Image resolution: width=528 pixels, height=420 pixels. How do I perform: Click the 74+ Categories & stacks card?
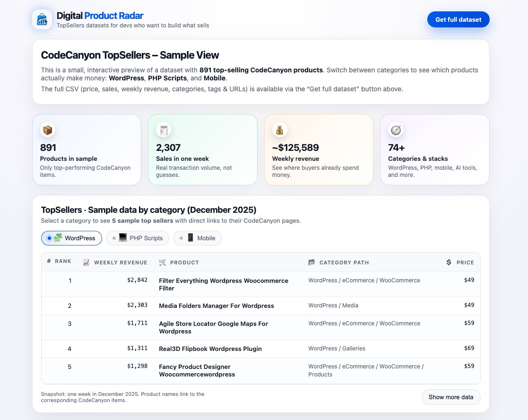[435, 149]
